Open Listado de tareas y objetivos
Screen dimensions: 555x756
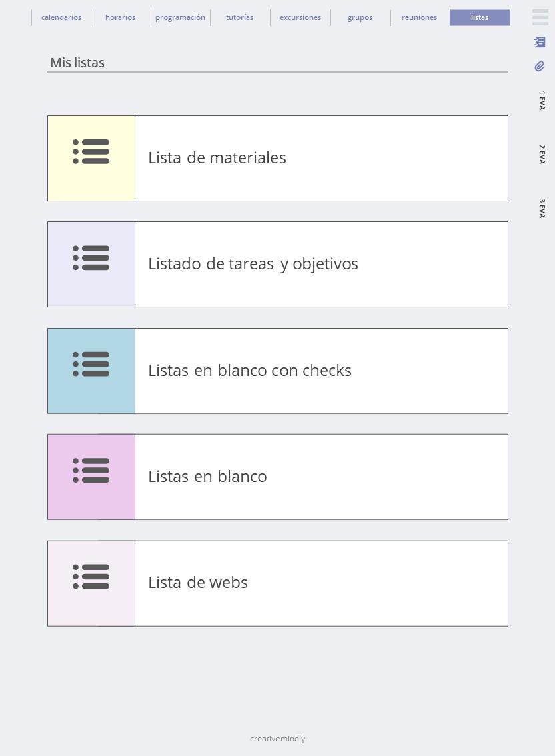253,264
